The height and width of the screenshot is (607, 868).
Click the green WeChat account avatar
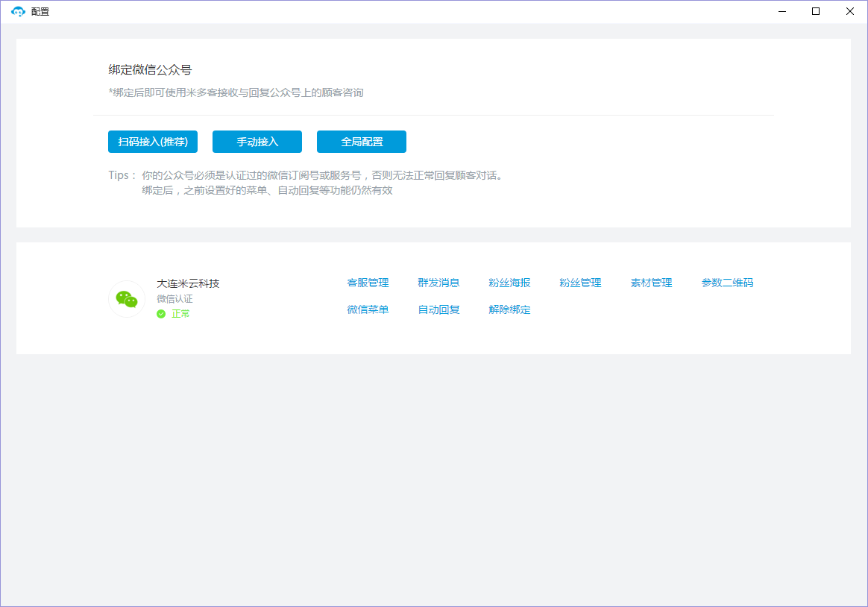point(127,299)
